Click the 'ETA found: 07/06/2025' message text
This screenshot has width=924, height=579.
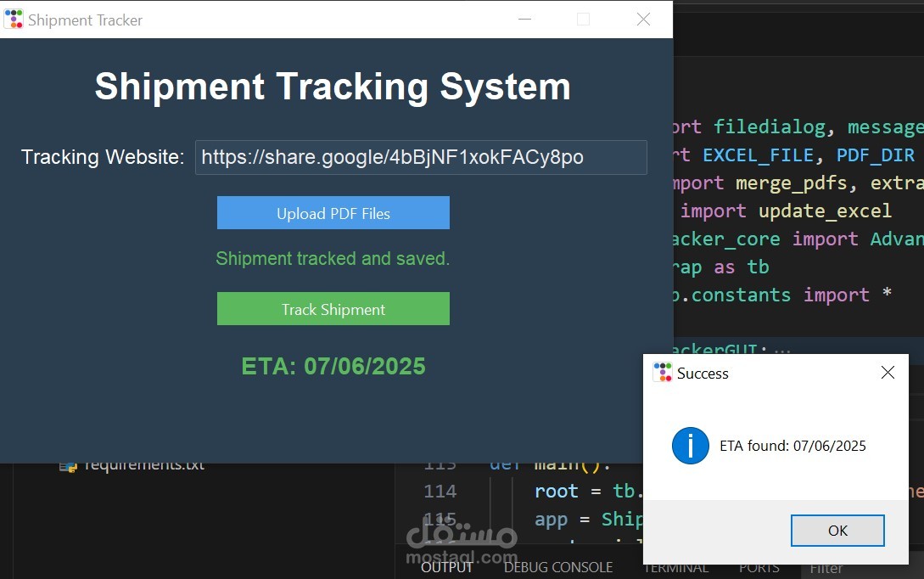[792, 446]
